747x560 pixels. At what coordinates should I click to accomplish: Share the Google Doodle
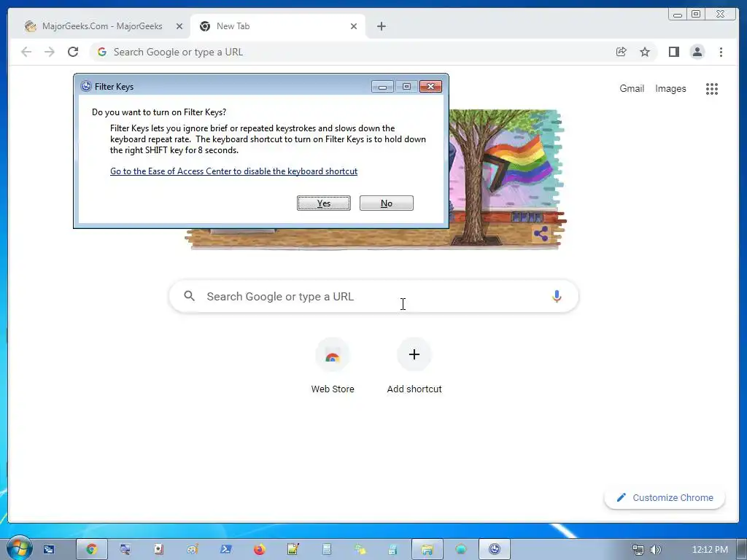tap(541, 233)
